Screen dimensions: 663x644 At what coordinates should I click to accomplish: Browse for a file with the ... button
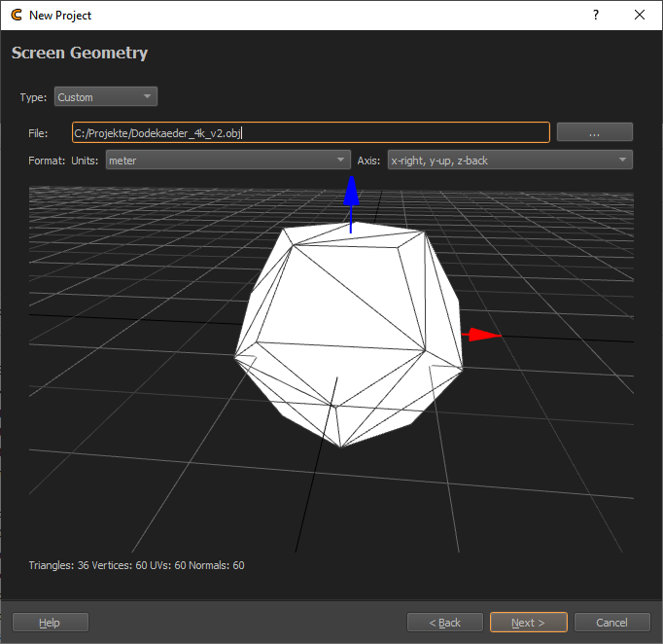pos(594,132)
